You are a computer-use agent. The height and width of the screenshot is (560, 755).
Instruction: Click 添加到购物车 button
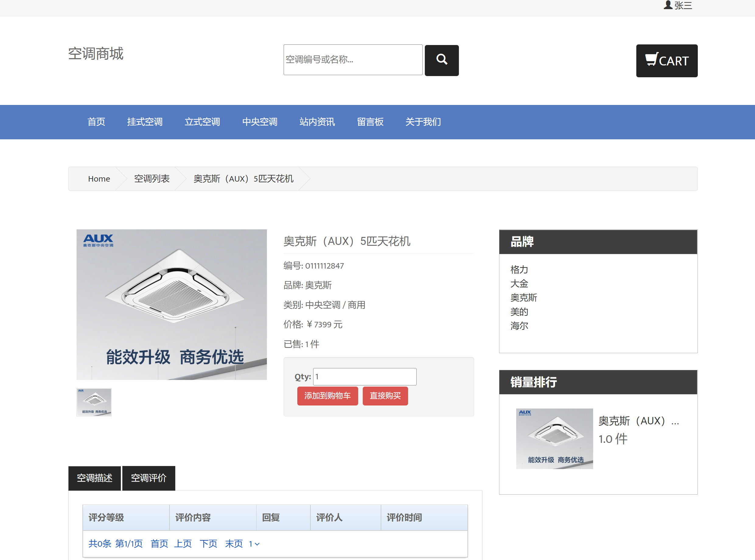pyautogui.click(x=327, y=396)
